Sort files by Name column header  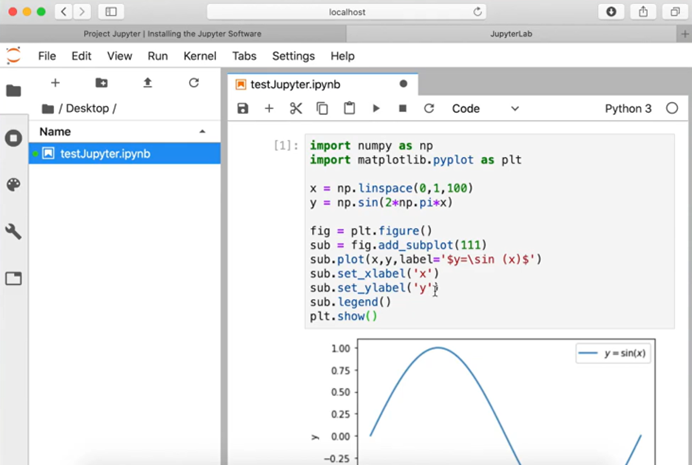(56, 131)
